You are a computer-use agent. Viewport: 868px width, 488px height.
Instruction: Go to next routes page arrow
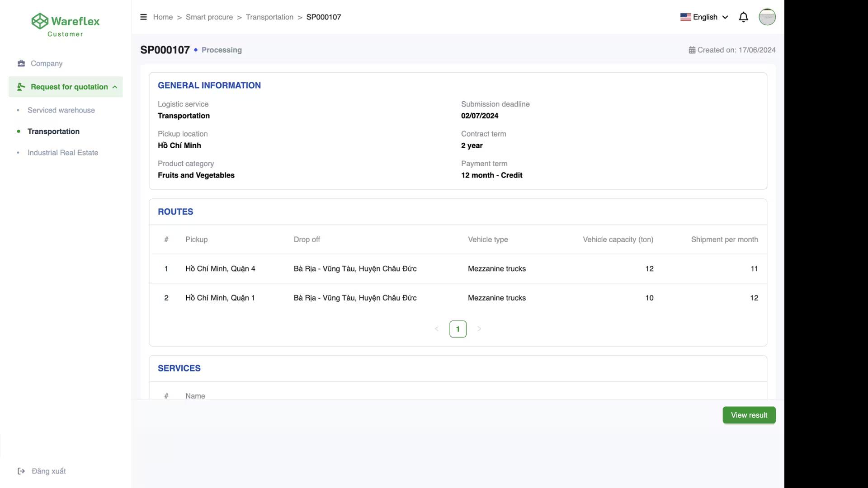point(479,329)
